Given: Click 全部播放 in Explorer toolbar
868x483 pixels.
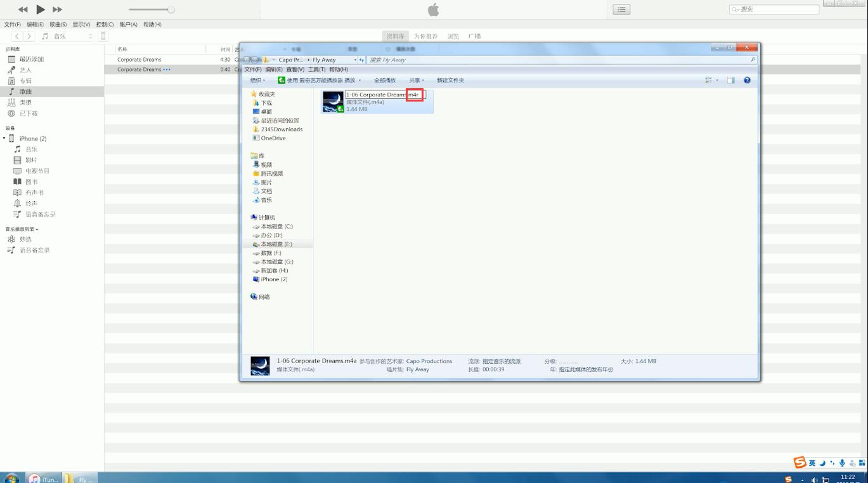Looking at the screenshot, I should 385,81.
